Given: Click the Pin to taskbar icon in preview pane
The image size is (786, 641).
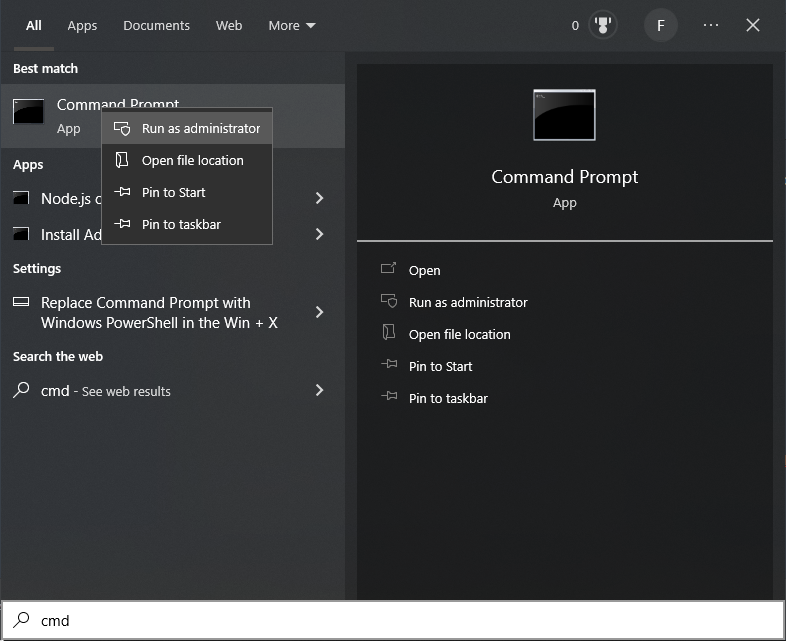Looking at the screenshot, I should pyautogui.click(x=389, y=396).
